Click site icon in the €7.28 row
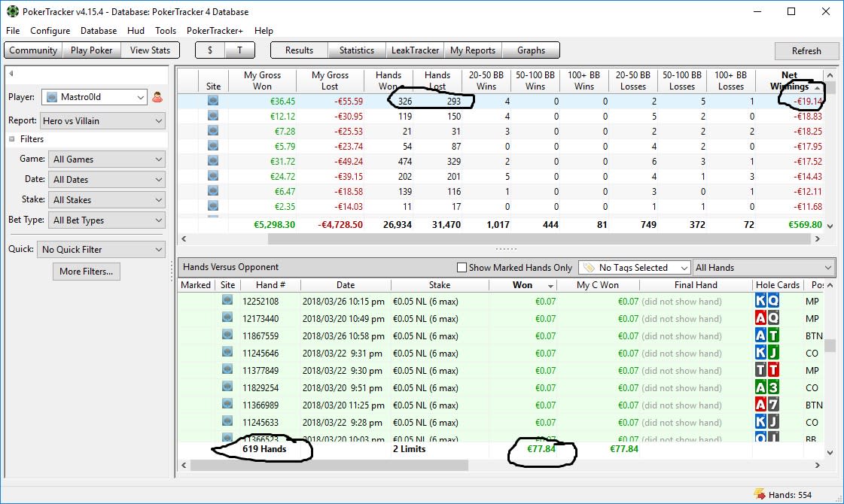 pos(213,131)
